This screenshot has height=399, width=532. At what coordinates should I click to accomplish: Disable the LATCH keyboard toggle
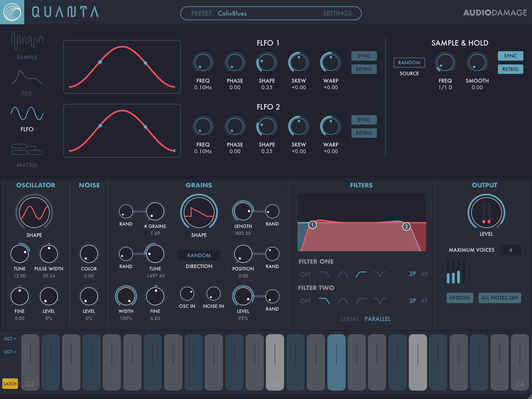[x=10, y=384]
